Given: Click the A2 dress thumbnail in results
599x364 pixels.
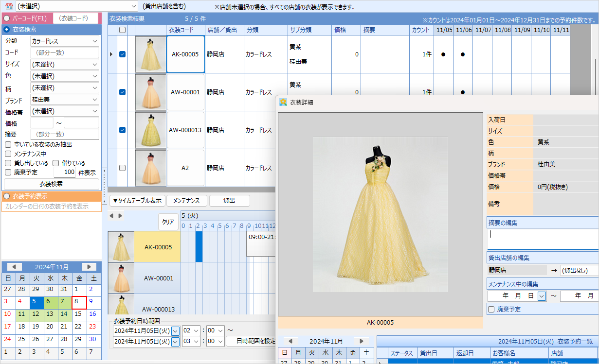Looking at the screenshot, I should click(150, 168).
